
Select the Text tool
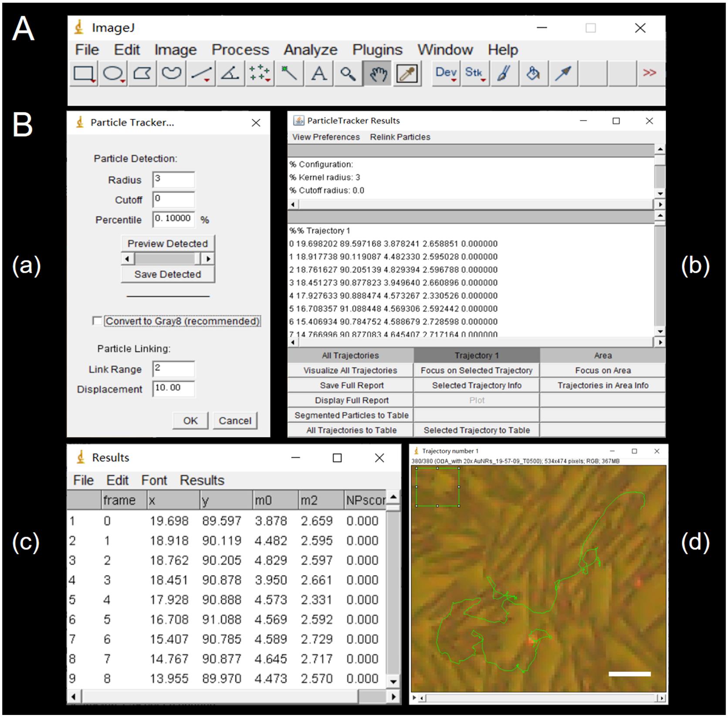coord(319,73)
